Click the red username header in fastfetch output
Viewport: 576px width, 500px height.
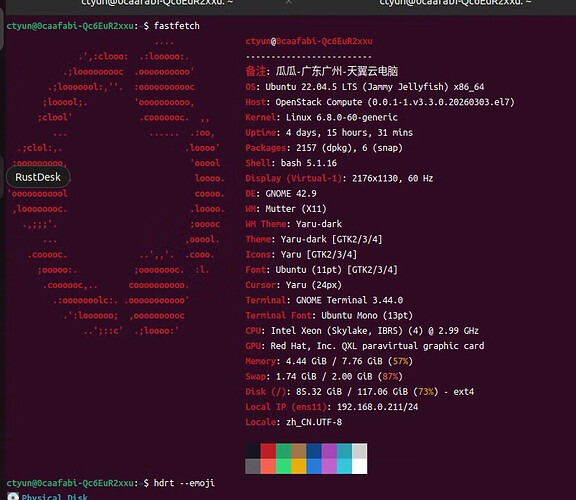tap(309, 41)
